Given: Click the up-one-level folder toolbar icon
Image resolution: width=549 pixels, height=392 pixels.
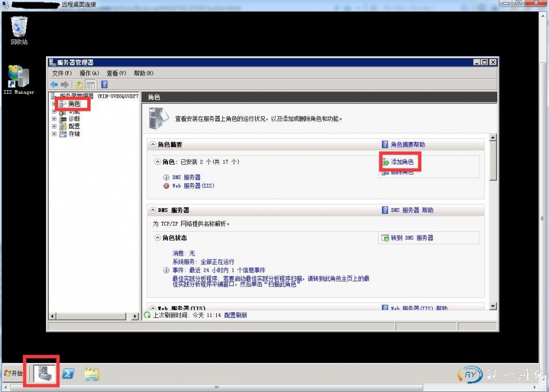Looking at the screenshot, I should click(80, 85).
